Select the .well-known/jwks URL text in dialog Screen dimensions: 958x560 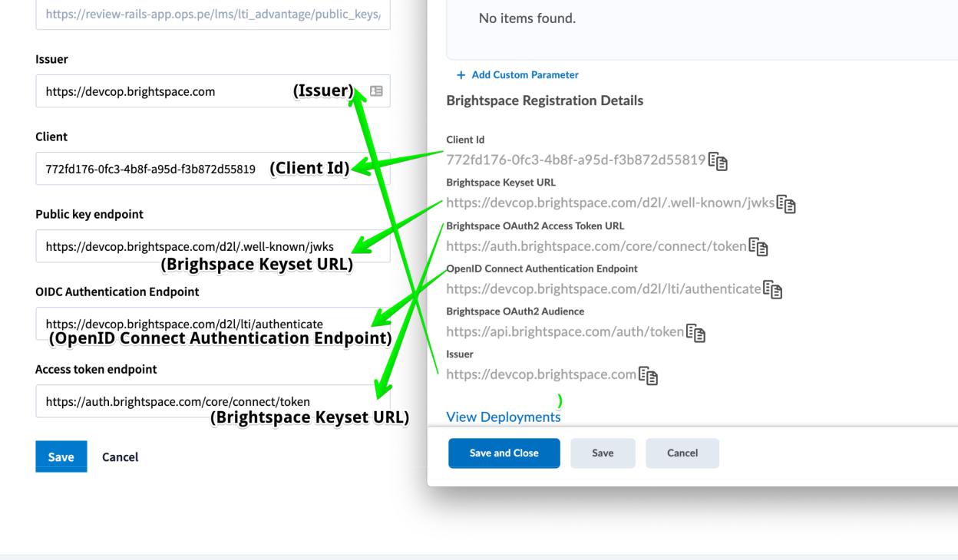coord(610,203)
